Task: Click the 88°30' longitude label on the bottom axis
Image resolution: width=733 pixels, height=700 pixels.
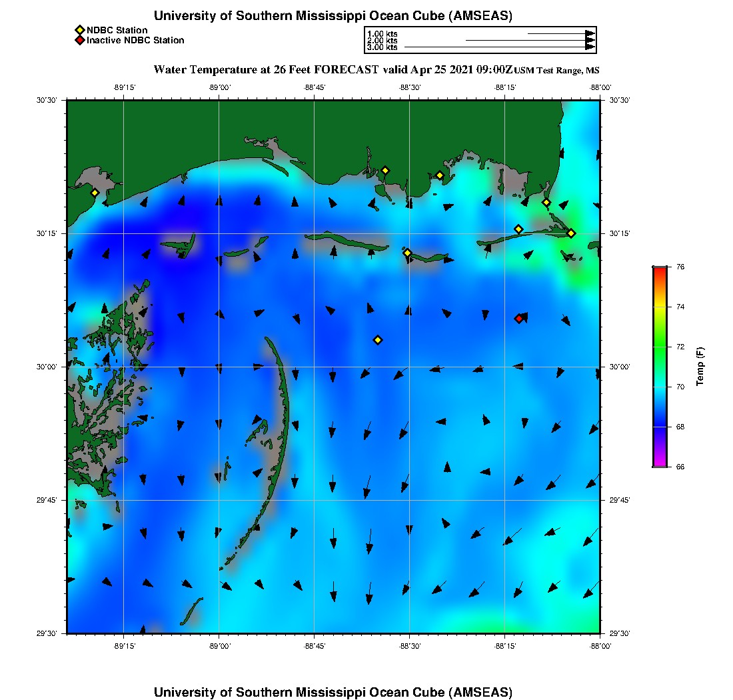Action: click(x=410, y=646)
